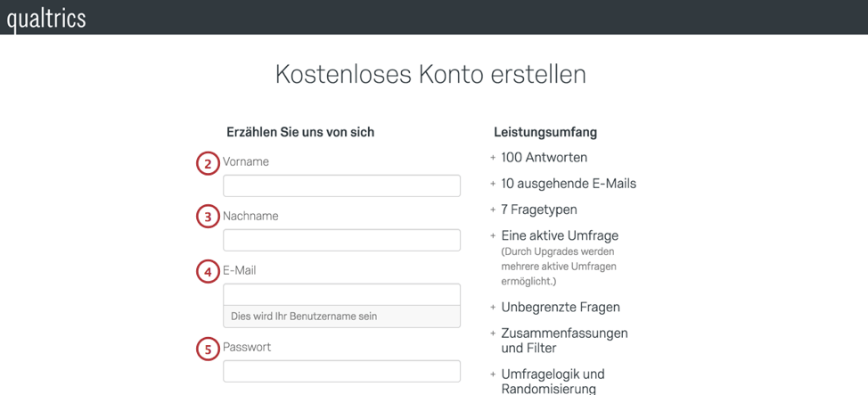The height and width of the screenshot is (395, 868).
Task: Click the qualtrics logo in header
Action: 46,19
